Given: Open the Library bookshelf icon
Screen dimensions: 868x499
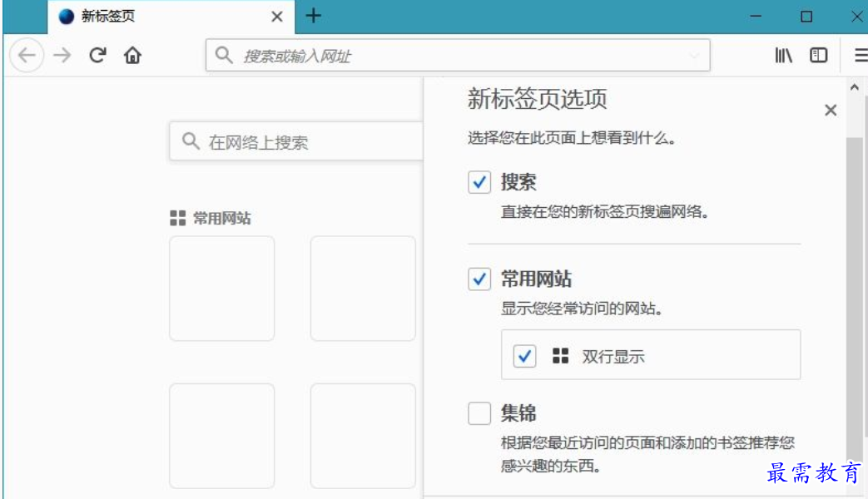Looking at the screenshot, I should [x=783, y=55].
